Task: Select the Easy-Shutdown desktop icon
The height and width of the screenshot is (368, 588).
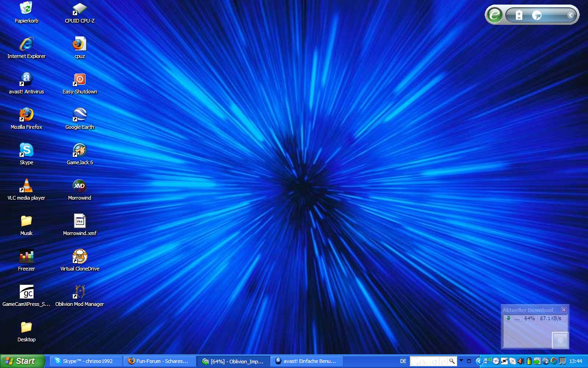Action: 79,80
